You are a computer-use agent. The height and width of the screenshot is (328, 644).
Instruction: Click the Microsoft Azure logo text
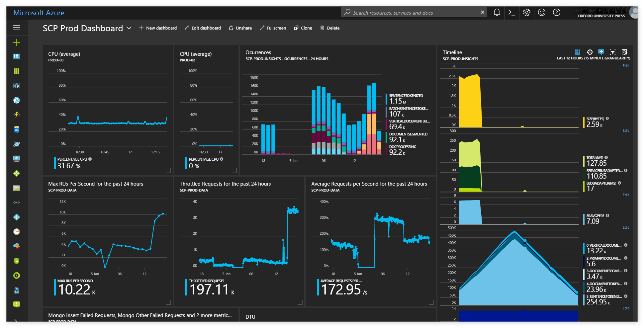[39, 13]
